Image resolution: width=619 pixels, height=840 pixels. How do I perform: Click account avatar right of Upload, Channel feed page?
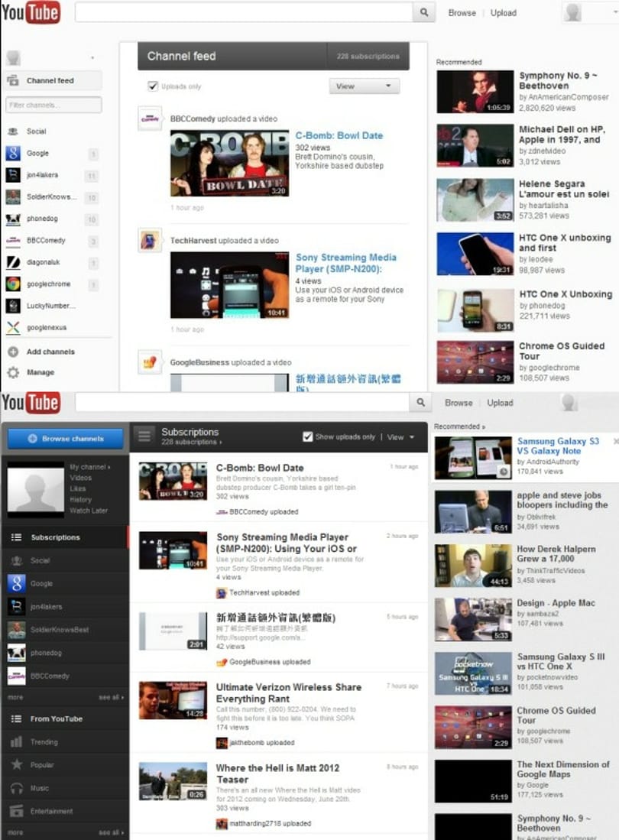(573, 12)
